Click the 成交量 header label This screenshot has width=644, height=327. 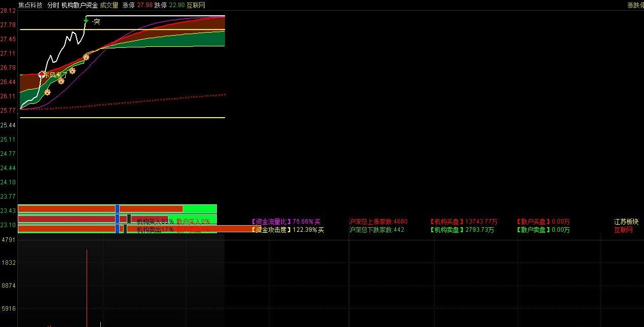pyautogui.click(x=109, y=5)
